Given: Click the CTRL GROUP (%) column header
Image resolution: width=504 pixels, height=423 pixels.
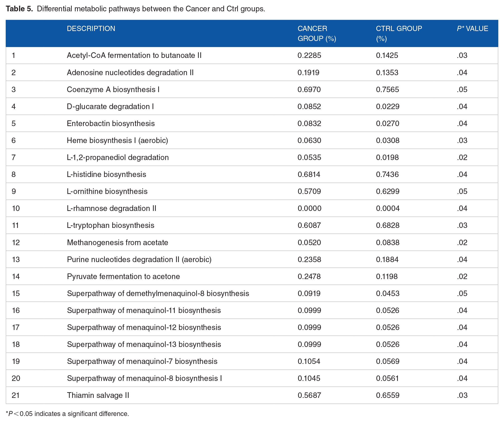Looking at the screenshot, I should (399, 33).
